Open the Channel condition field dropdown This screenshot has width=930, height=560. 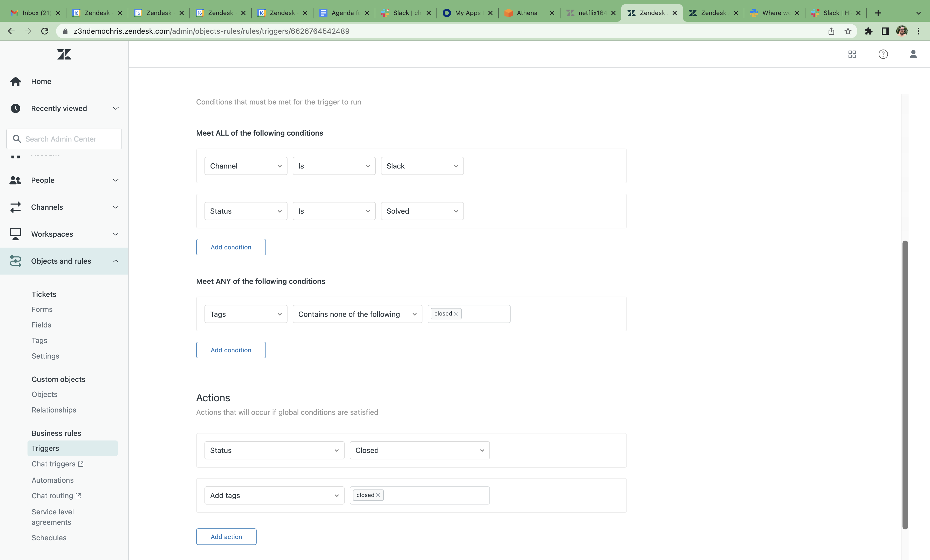(x=246, y=166)
